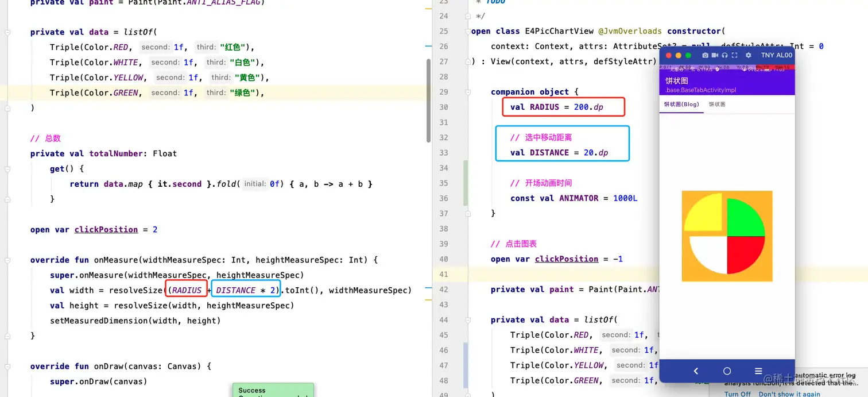
Task: Click val DISTANCE declaration on line 33
Action: [x=559, y=153]
